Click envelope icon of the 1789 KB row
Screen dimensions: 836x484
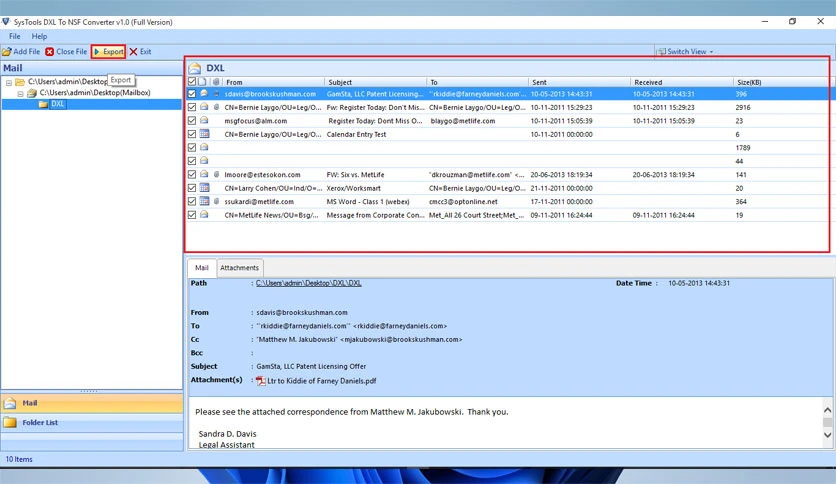tap(204, 147)
